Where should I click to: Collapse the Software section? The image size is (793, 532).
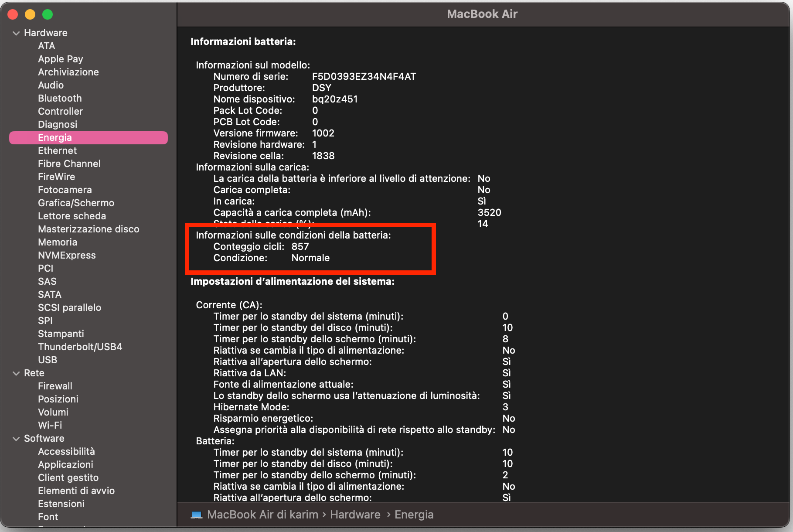16,438
